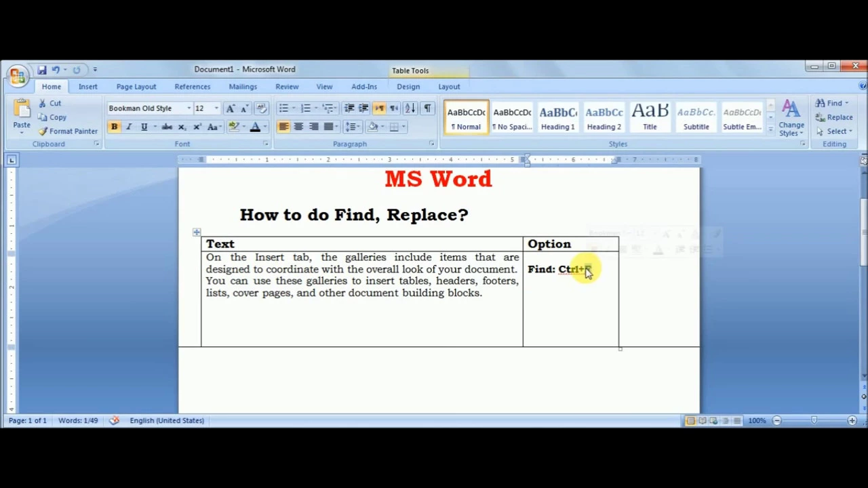Toggle italic formatting
868x488 pixels.
[129, 127]
